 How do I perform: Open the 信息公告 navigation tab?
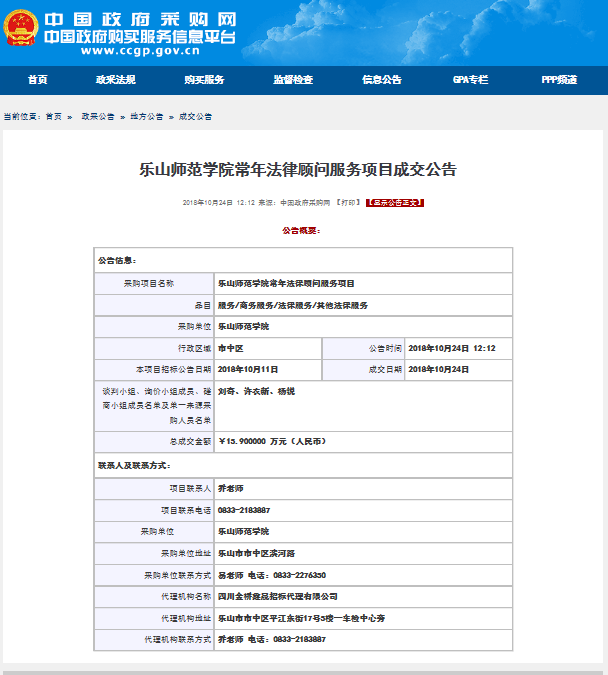382,80
